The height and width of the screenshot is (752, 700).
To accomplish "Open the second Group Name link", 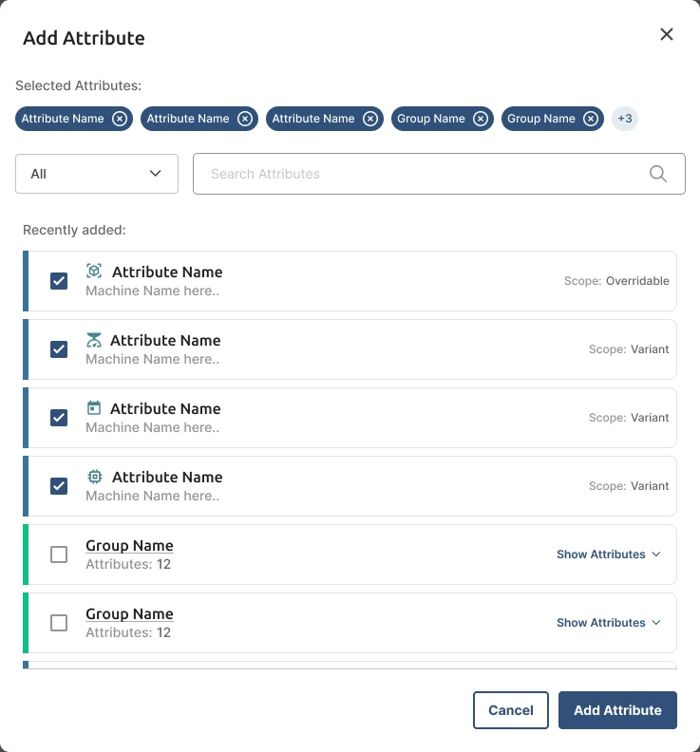I will coord(129,614).
